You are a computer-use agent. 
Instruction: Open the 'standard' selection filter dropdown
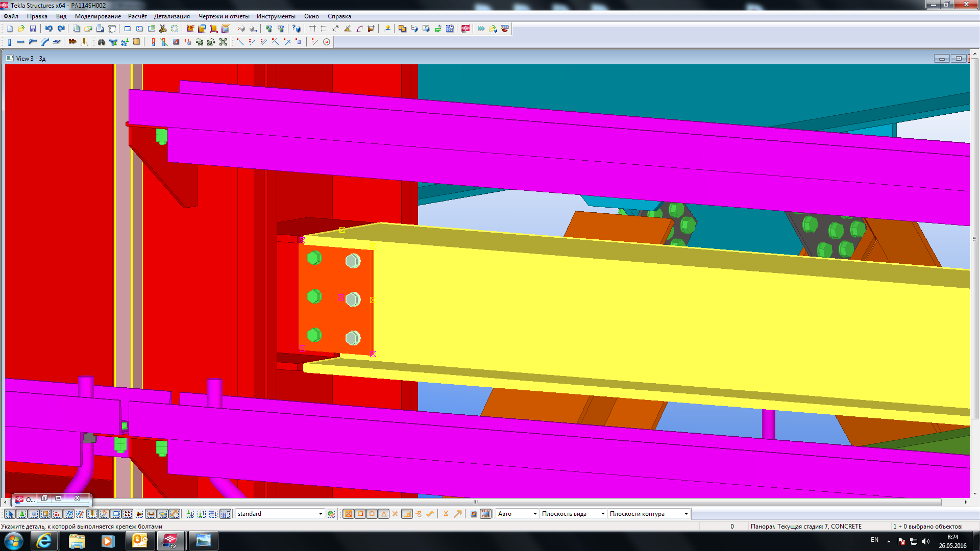[x=321, y=514]
